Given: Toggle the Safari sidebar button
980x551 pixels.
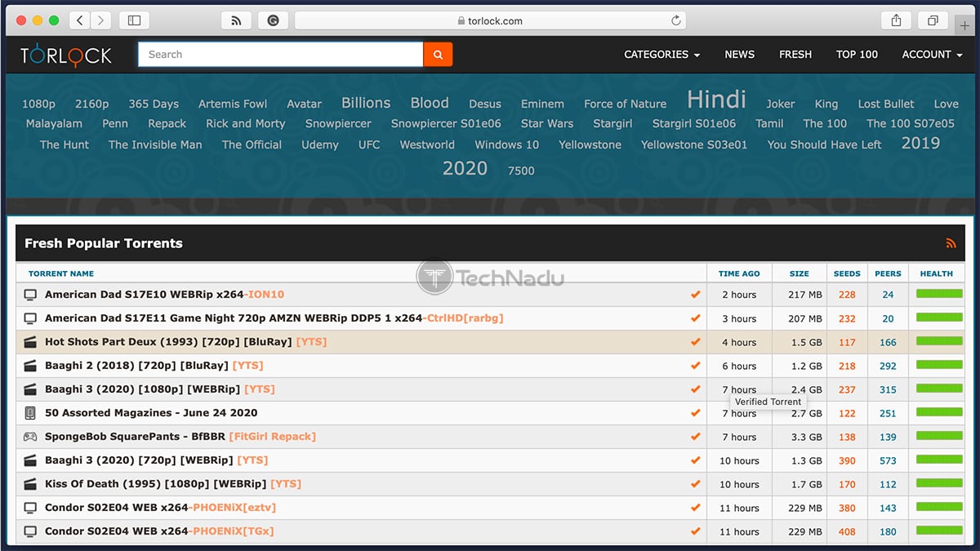Looking at the screenshot, I should [134, 20].
